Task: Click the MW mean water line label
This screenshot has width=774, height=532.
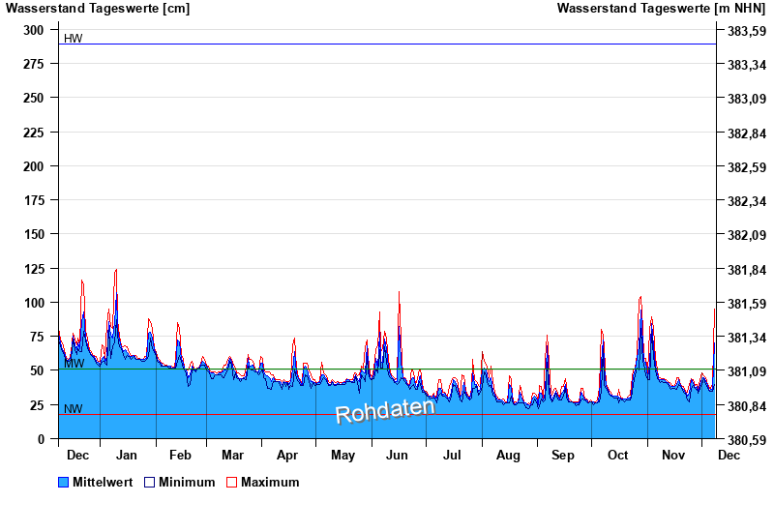Action: point(74,364)
